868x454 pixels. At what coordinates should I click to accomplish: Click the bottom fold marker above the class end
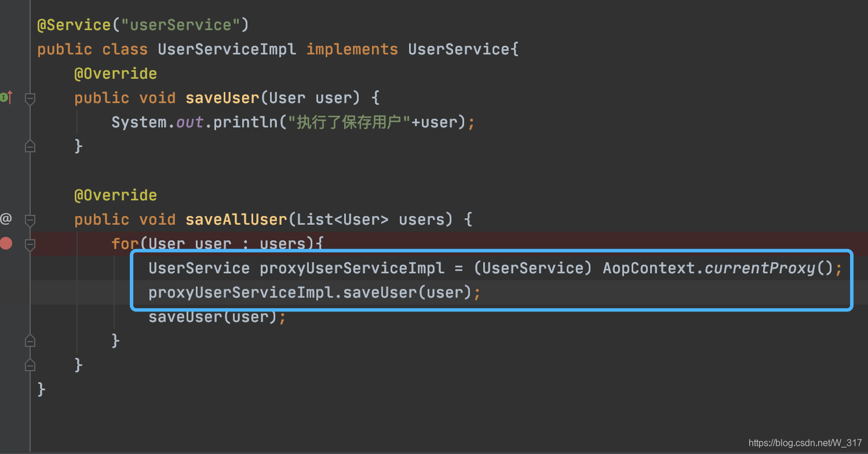tap(30, 365)
